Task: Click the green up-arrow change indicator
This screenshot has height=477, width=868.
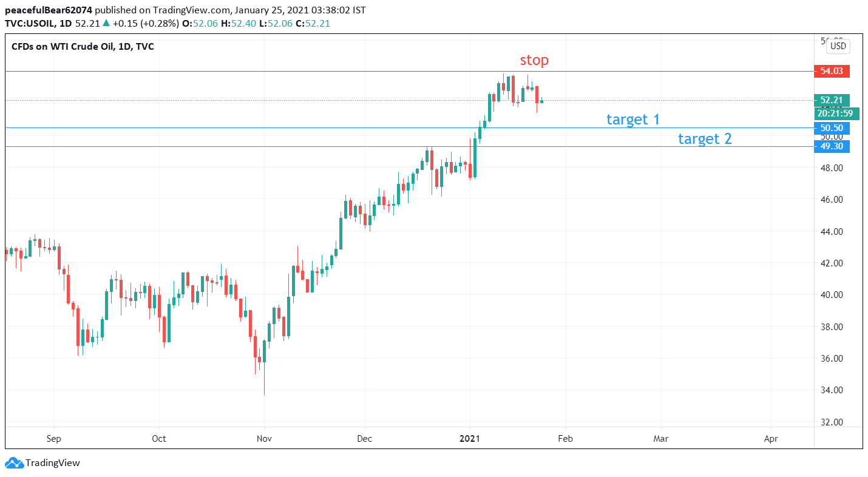Action: (x=106, y=23)
